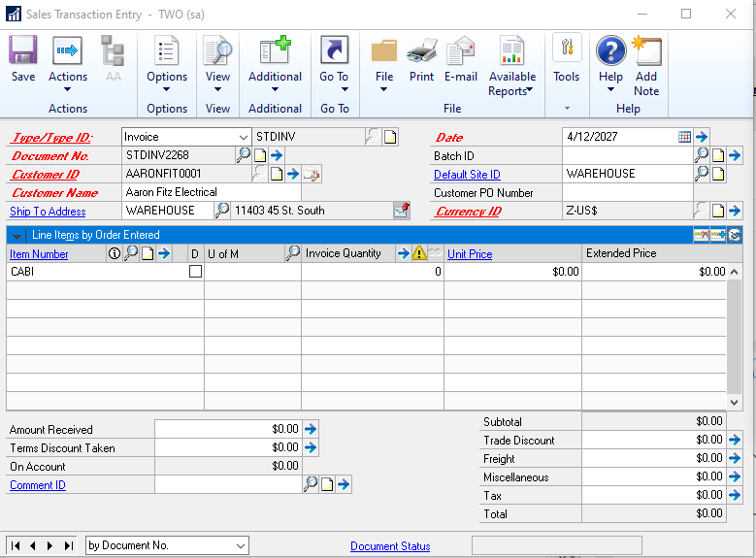Expand the Options dropdown arrow
The image size is (756, 558).
(166, 89)
